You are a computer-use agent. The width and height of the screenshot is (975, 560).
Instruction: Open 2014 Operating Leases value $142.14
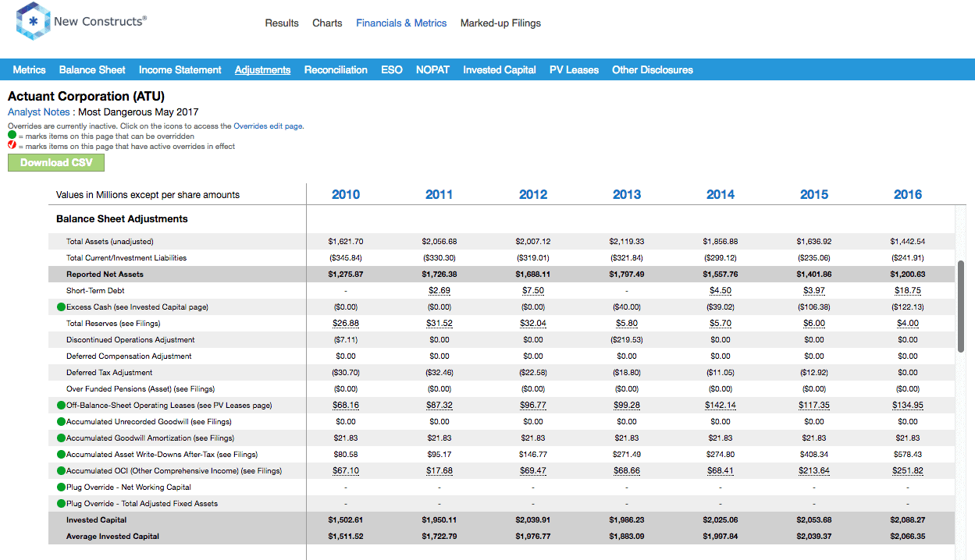pyautogui.click(x=721, y=406)
